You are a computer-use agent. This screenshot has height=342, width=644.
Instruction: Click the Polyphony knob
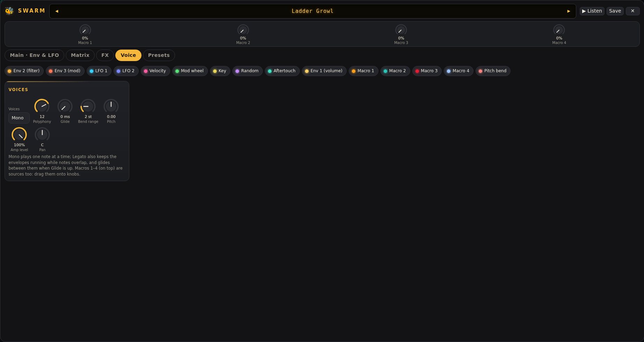point(42,106)
